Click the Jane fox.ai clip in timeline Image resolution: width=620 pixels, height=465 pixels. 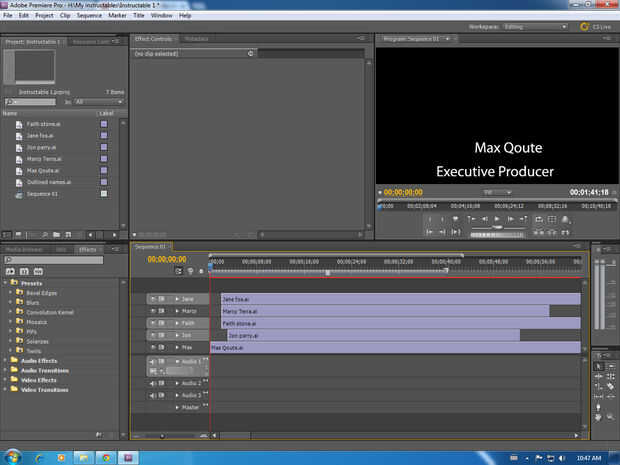401,299
